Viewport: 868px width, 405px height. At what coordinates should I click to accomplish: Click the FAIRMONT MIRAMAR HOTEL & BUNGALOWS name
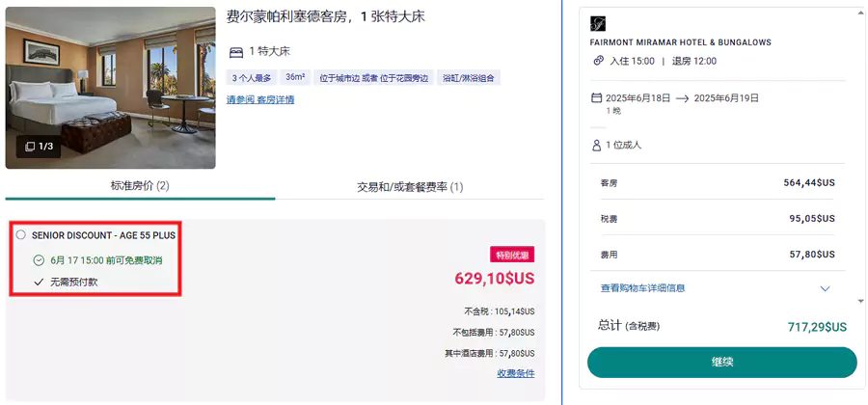click(680, 42)
